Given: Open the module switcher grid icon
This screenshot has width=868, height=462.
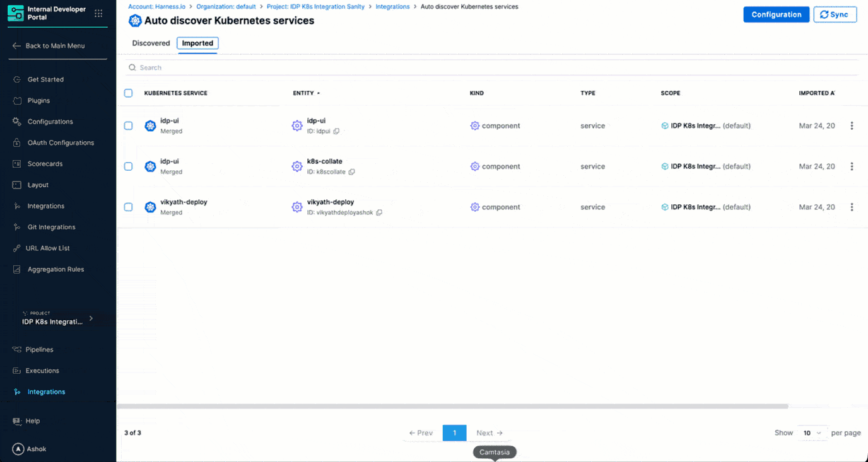Looking at the screenshot, I should click(x=98, y=13).
